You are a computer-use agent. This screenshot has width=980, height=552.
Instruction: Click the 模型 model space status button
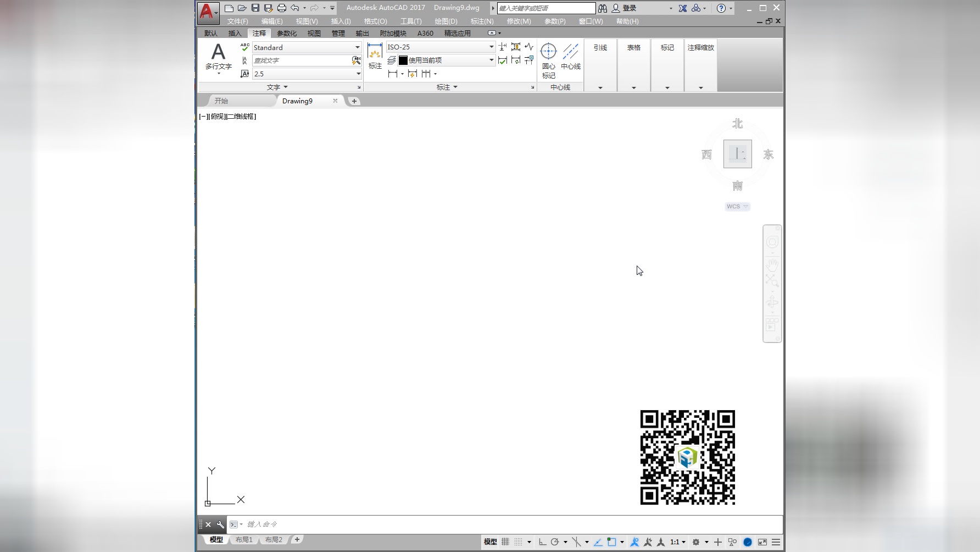(x=491, y=542)
